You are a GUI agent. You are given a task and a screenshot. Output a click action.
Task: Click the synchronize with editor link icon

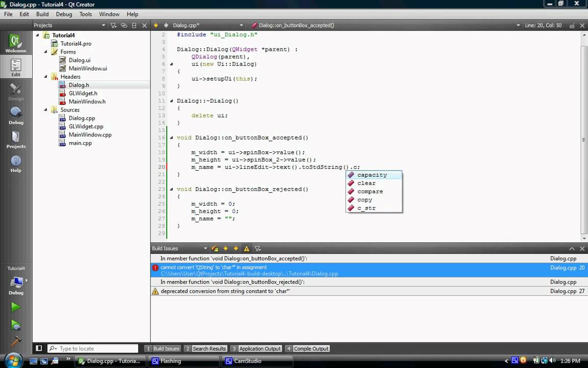point(124,25)
